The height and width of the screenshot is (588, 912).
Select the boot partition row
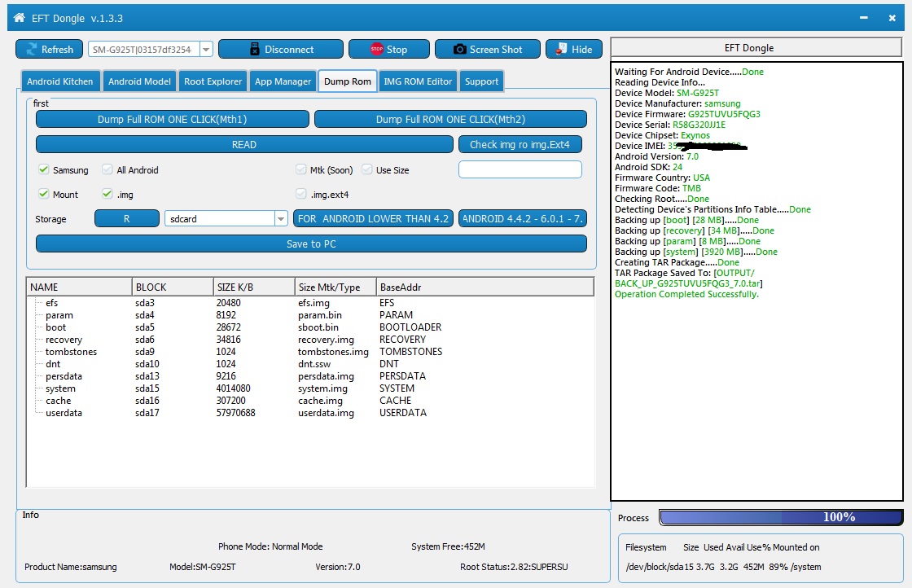coord(310,327)
